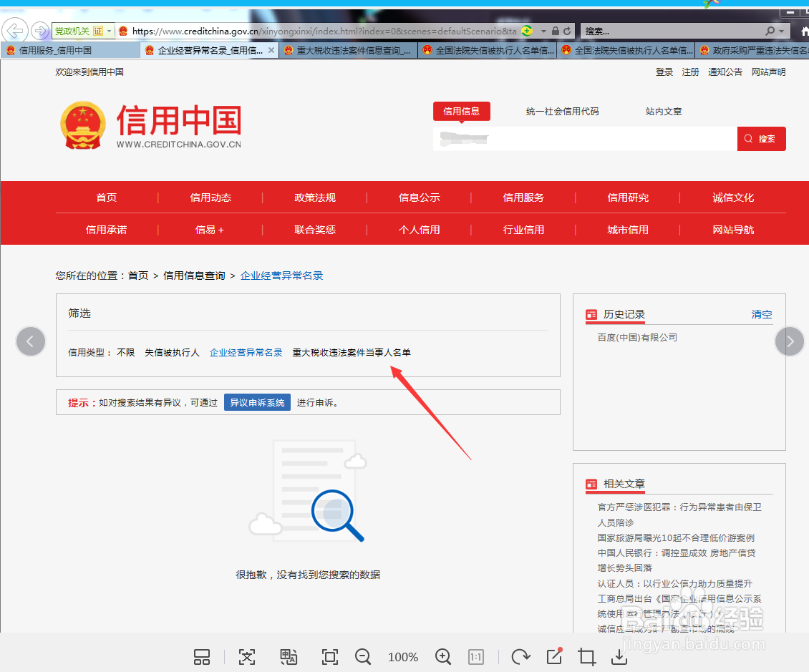This screenshot has height=672, width=809.
Task: Save the image via the download icon
Action: click(x=619, y=656)
